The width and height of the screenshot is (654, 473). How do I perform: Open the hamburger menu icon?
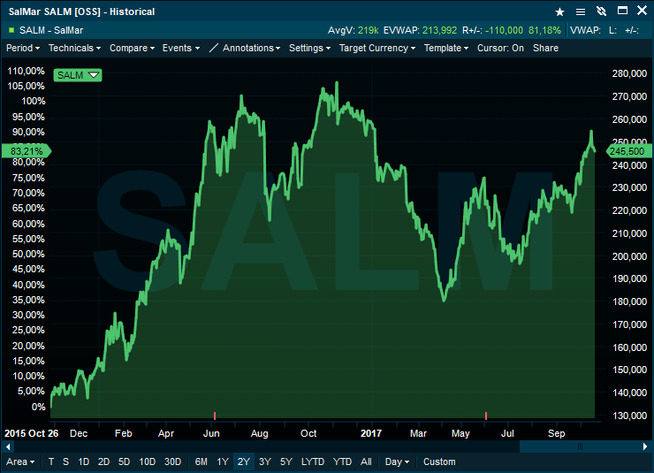coord(580,12)
